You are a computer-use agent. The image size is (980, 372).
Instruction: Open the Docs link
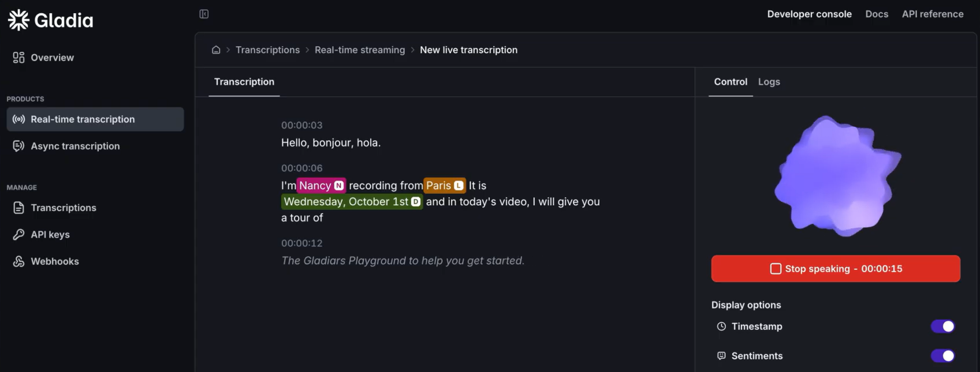click(877, 14)
